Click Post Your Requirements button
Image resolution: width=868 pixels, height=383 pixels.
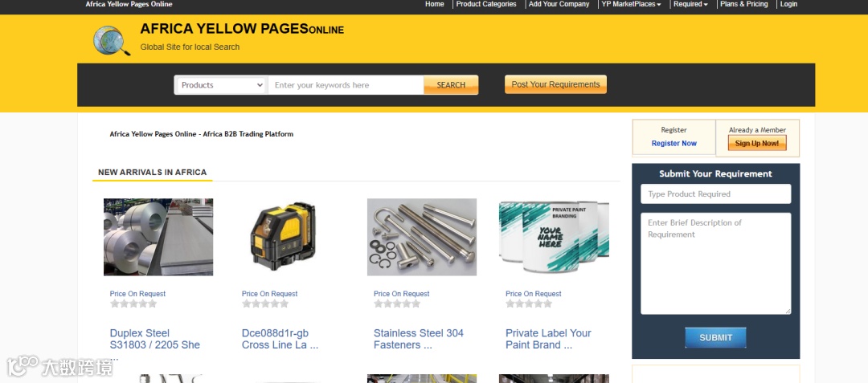556,84
